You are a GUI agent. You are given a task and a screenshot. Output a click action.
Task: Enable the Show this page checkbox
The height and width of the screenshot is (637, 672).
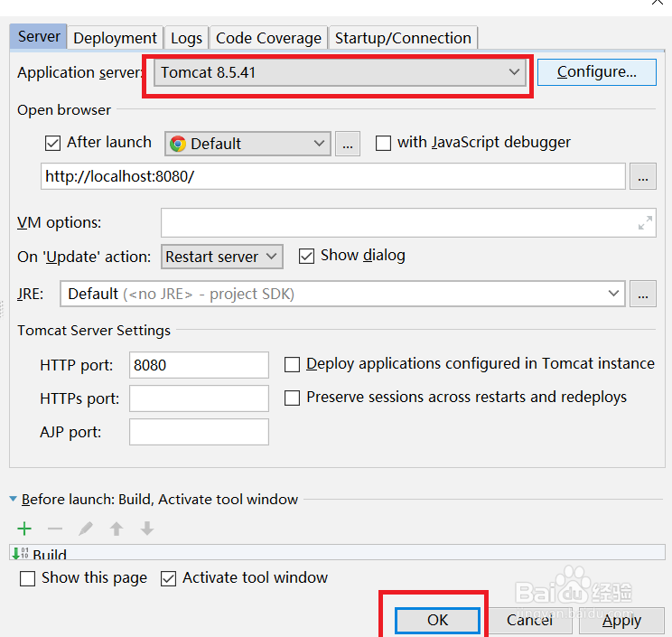27,578
